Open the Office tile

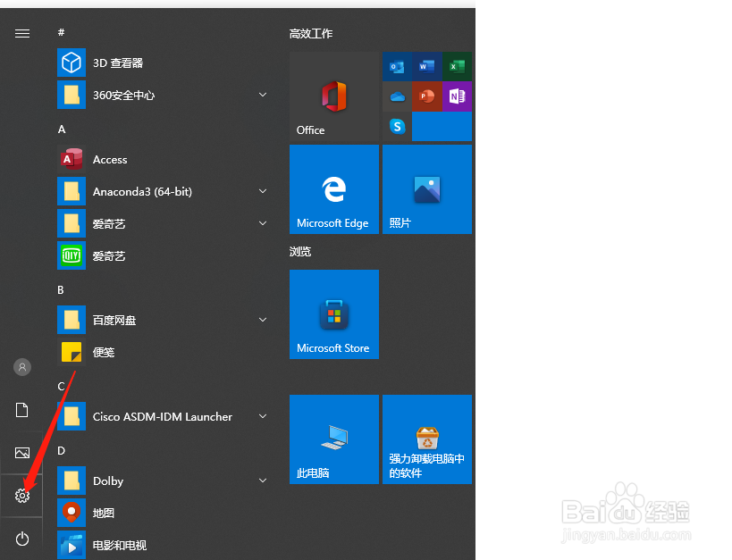[334, 96]
